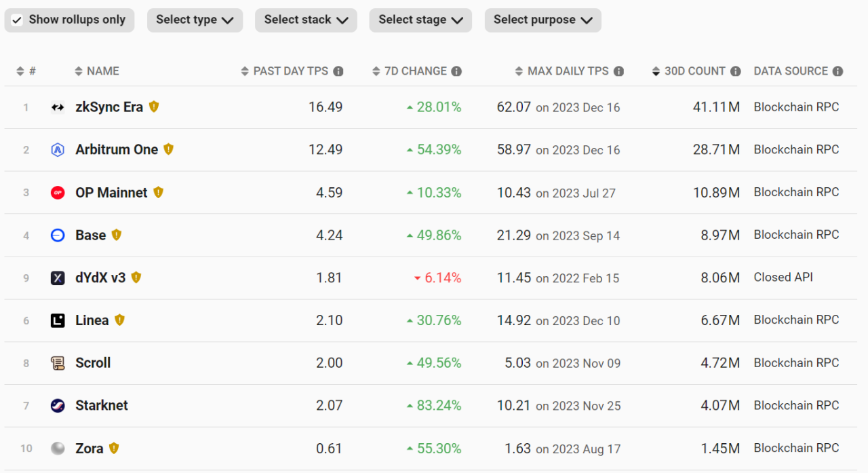The width and height of the screenshot is (868, 473).
Task: Expand the Select stack dropdown
Action: 306,20
